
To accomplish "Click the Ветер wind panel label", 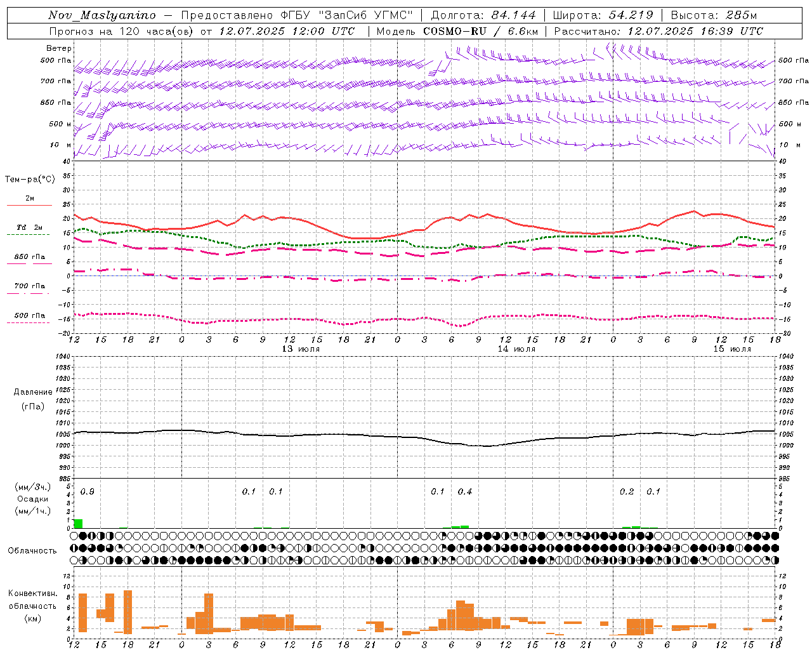I will point(59,48).
